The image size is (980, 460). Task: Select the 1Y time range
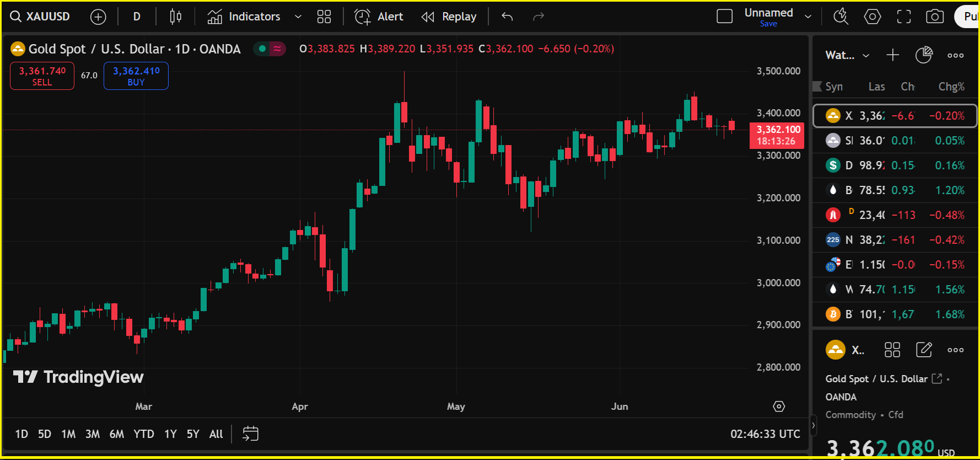click(170, 434)
